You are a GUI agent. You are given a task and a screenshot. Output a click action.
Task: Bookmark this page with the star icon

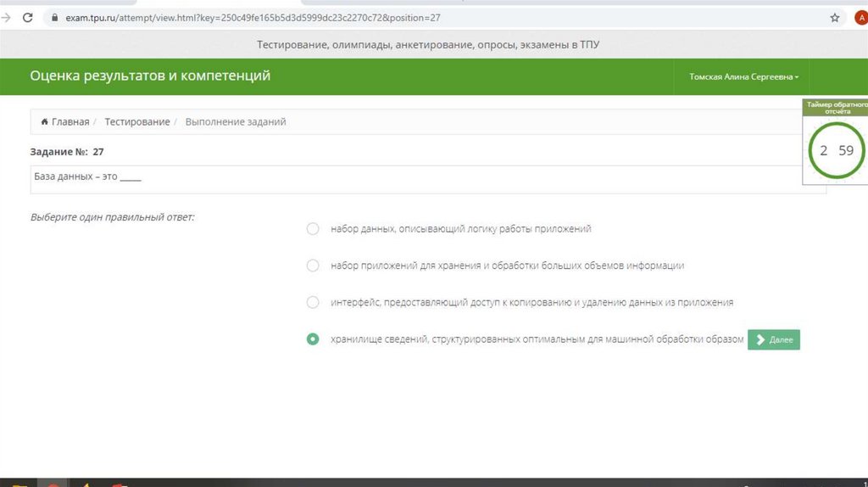[x=835, y=18]
